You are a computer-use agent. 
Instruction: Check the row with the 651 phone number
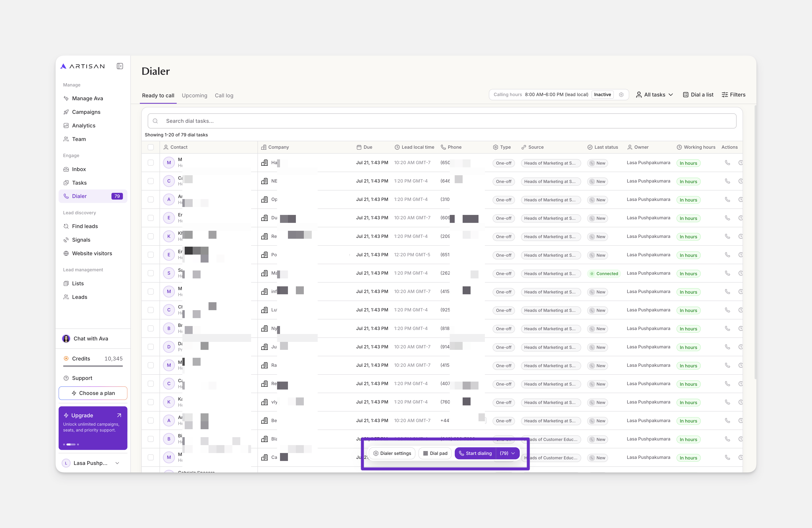(150, 255)
